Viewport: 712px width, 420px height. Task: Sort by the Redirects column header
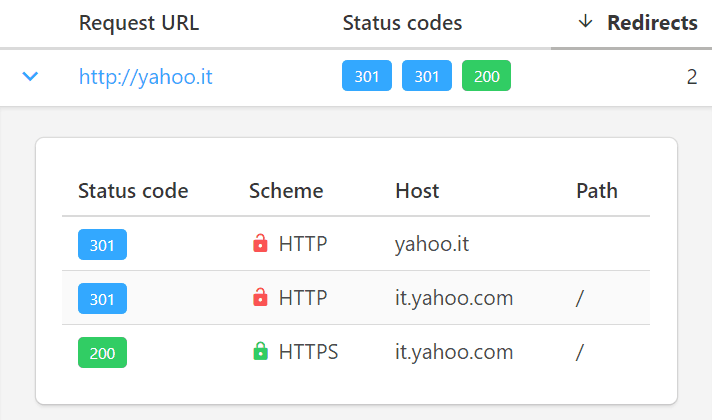click(652, 23)
